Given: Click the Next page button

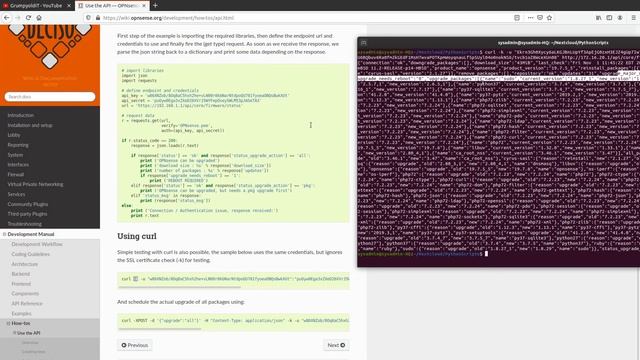Looking at the screenshot, I should 336,345.
